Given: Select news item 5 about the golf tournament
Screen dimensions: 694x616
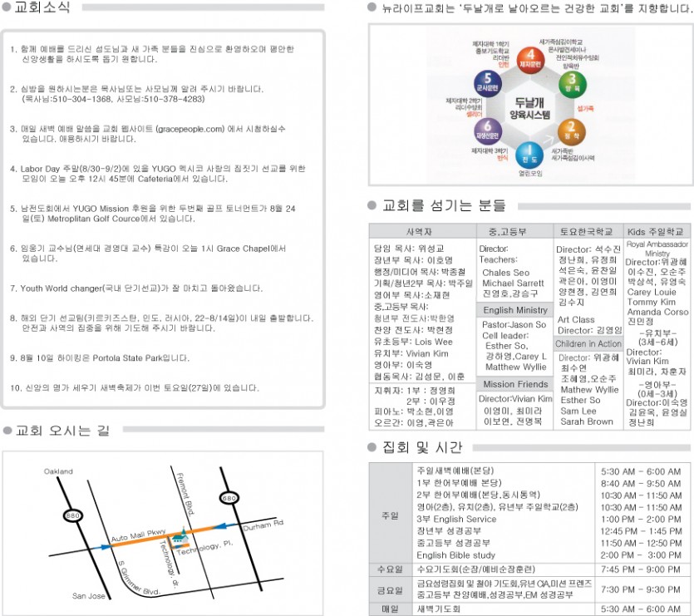Looking at the screenshot, I should (153, 214).
